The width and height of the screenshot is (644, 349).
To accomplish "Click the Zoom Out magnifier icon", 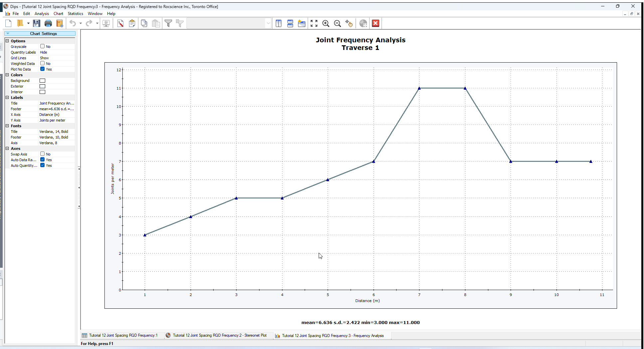I will click(337, 23).
